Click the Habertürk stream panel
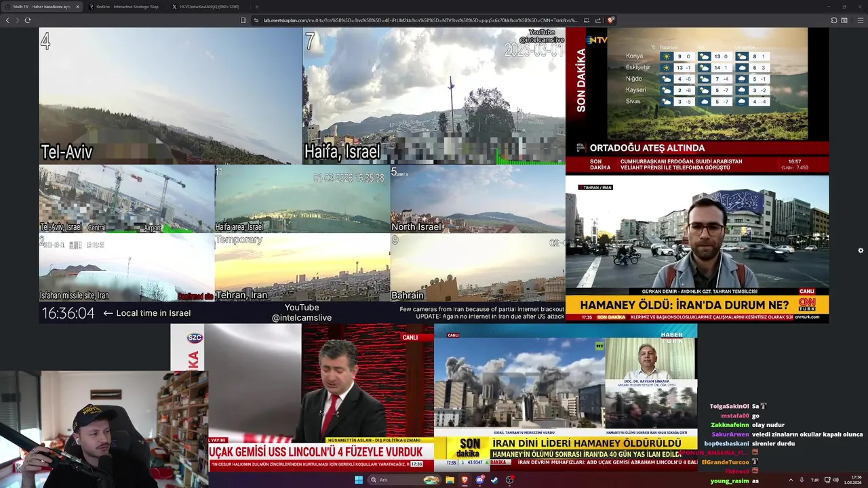 pos(566,397)
